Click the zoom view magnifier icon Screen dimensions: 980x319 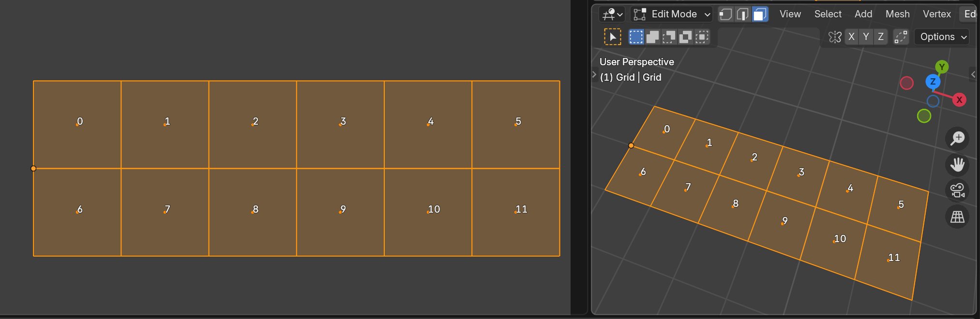pos(957,138)
